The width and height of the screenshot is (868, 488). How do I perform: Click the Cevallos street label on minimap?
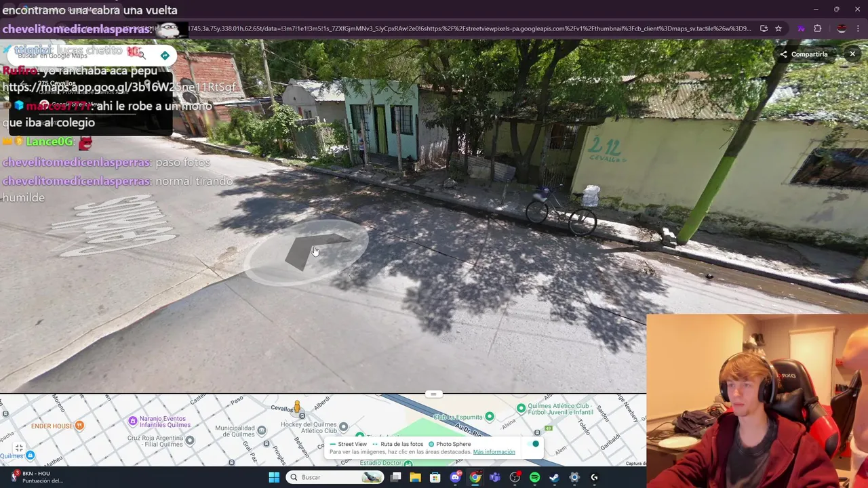281,409
